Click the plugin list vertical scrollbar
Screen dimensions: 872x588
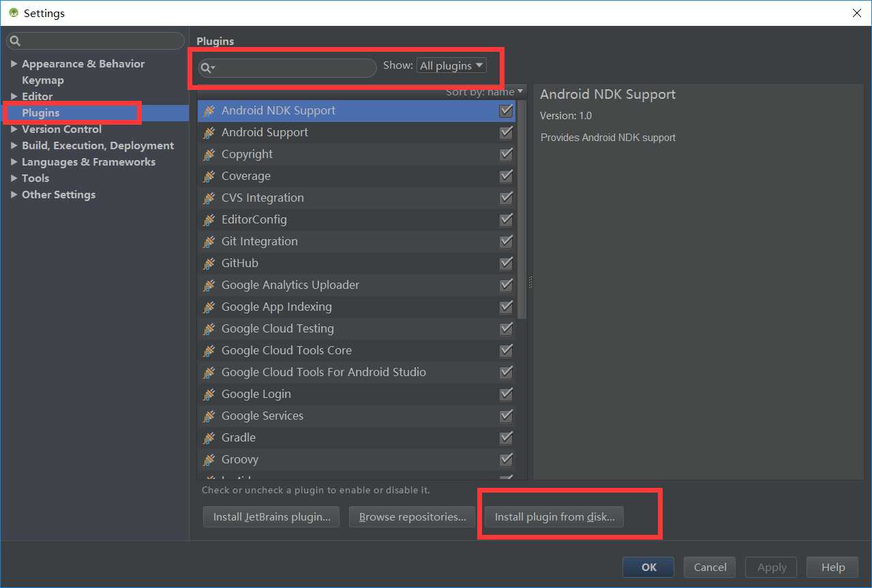tap(522, 210)
